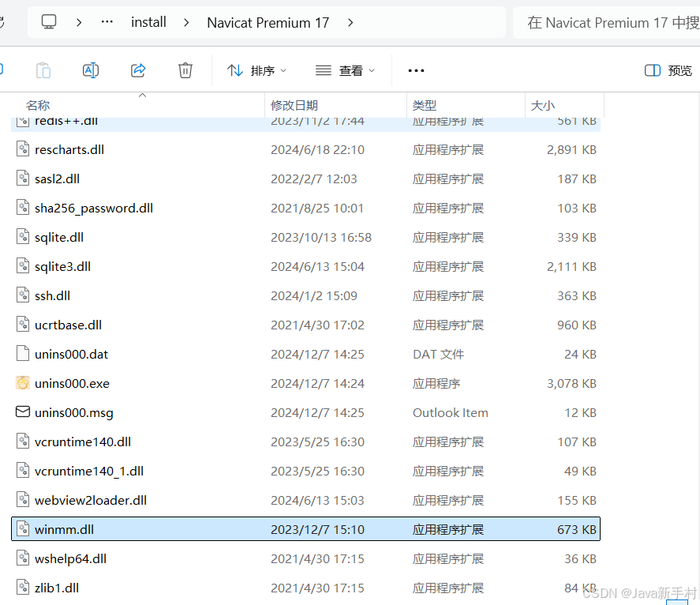The height and width of the screenshot is (605, 700).
Task: Select file name rescharts.dll
Action: coord(69,150)
